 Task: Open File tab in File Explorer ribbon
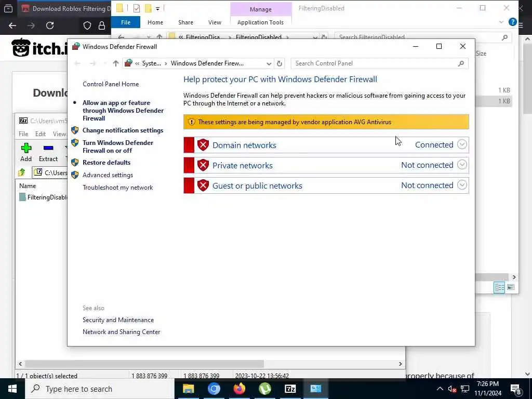[x=126, y=22]
